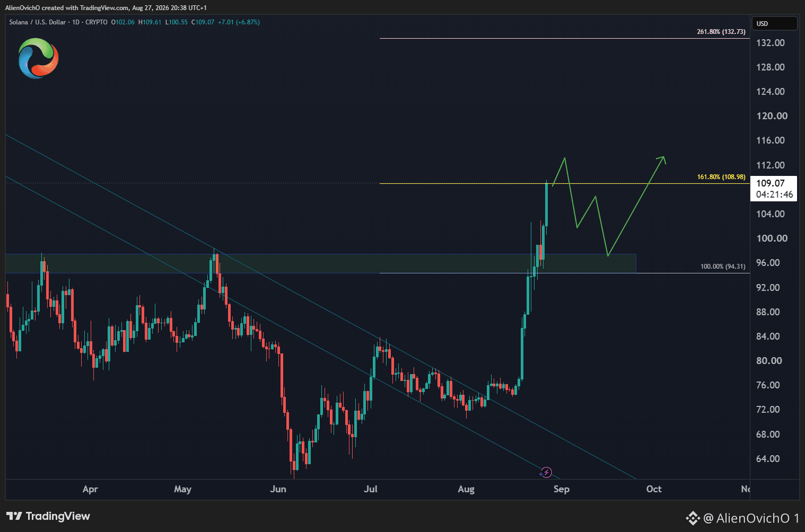Click the 132.00 price axis label

pyautogui.click(x=771, y=43)
